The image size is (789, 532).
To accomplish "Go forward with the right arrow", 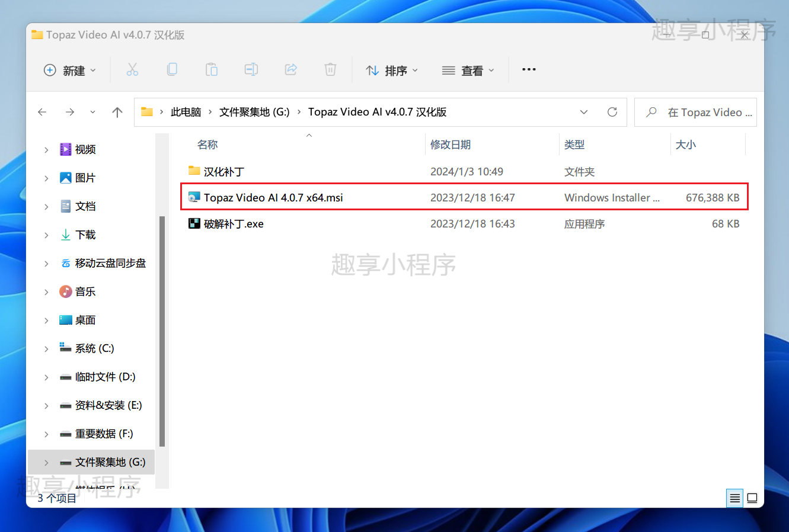I will 70,112.
